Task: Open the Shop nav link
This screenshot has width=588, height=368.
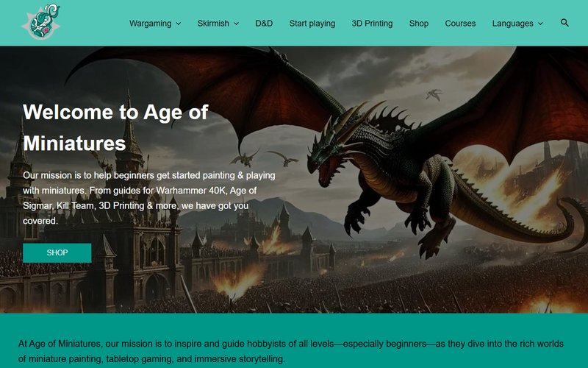Action: point(419,24)
